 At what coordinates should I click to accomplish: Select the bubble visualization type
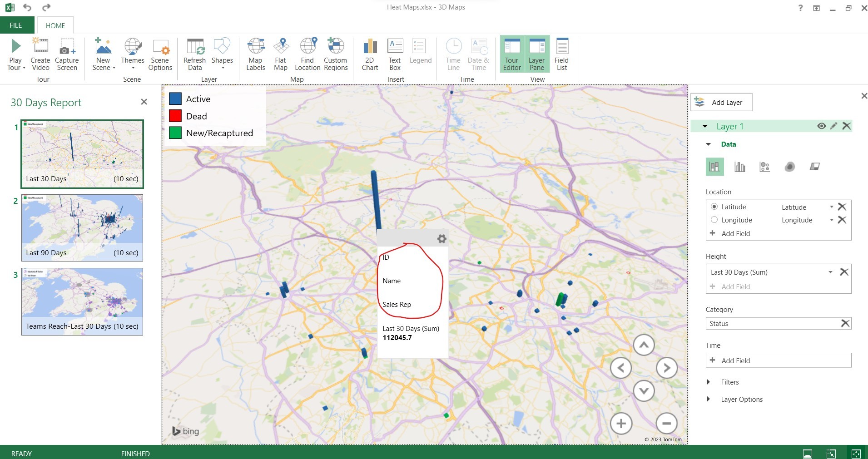pos(765,167)
